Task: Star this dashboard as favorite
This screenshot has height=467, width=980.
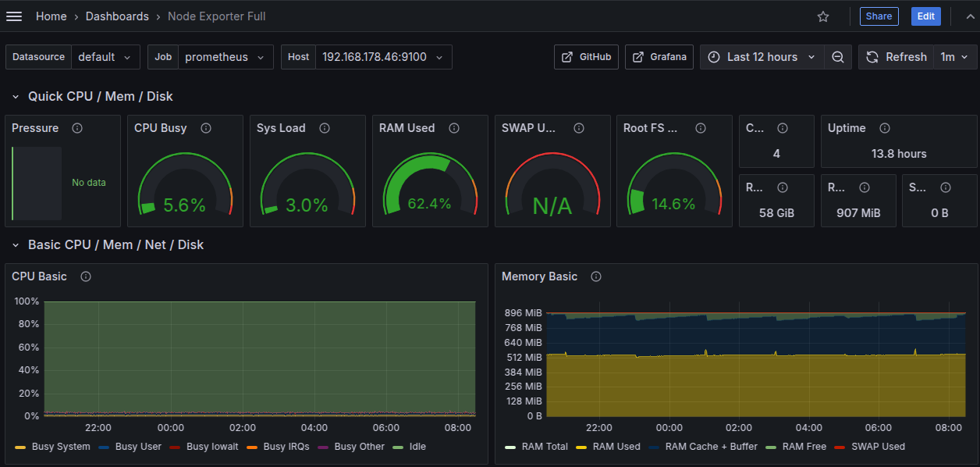Action: point(823,16)
